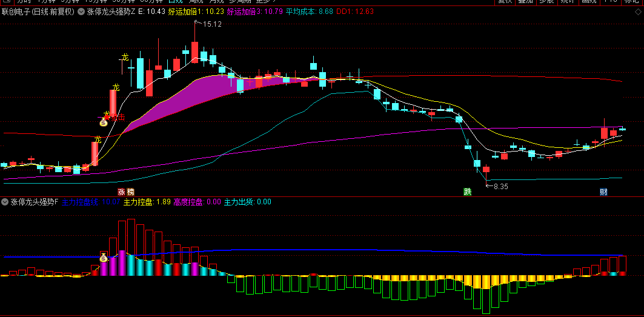Click the 龙 label above the tall red candle
This screenshot has height=317, width=644.
116,87
